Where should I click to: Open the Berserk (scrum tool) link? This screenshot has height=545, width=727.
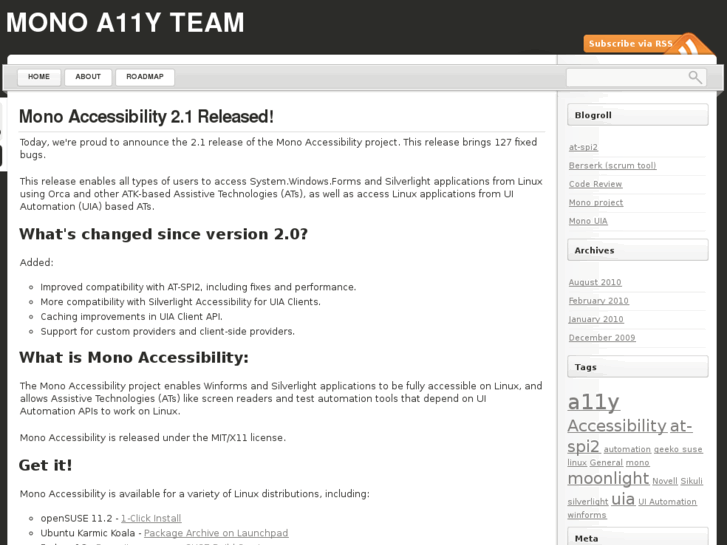pyautogui.click(x=612, y=166)
